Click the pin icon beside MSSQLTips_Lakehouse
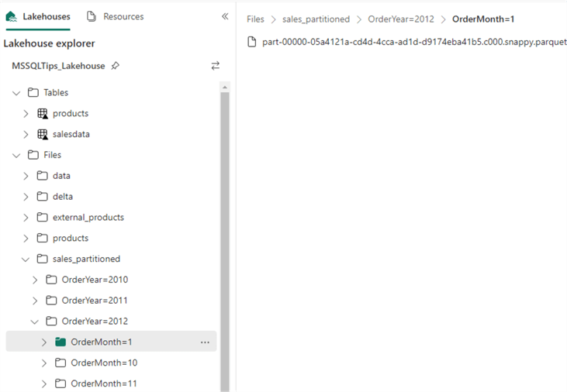The image size is (567, 392). coord(116,66)
